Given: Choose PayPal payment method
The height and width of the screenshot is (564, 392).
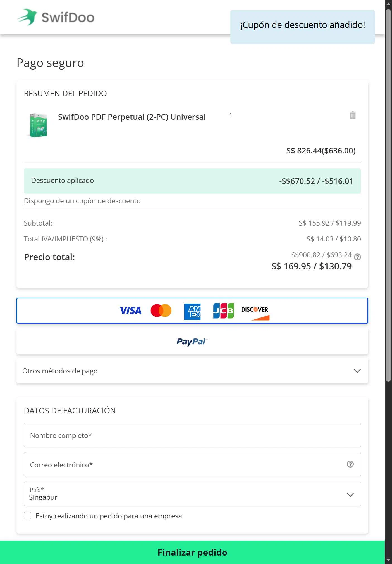Looking at the screenshot, I should [192, 341].
